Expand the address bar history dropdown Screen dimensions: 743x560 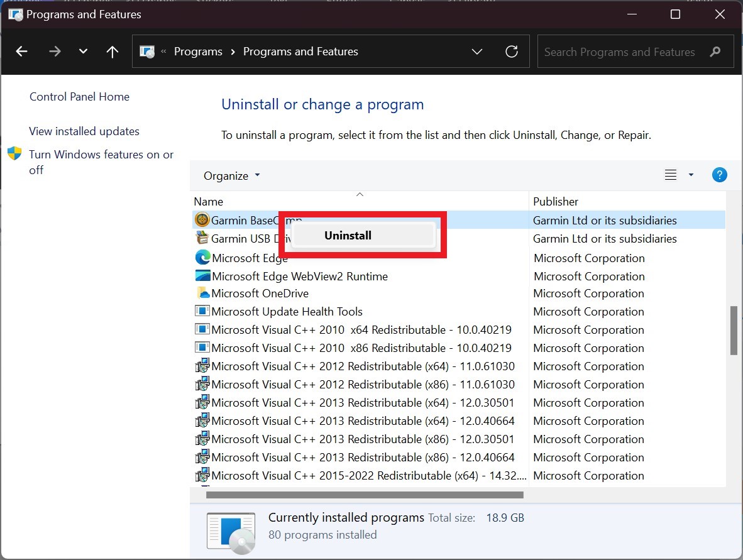[x=477, y=51]
